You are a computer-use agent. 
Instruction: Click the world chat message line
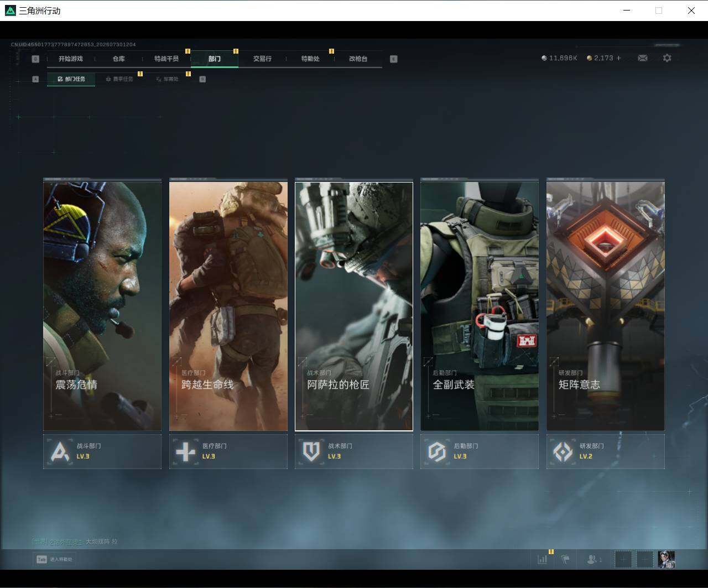tap(75, 542)
